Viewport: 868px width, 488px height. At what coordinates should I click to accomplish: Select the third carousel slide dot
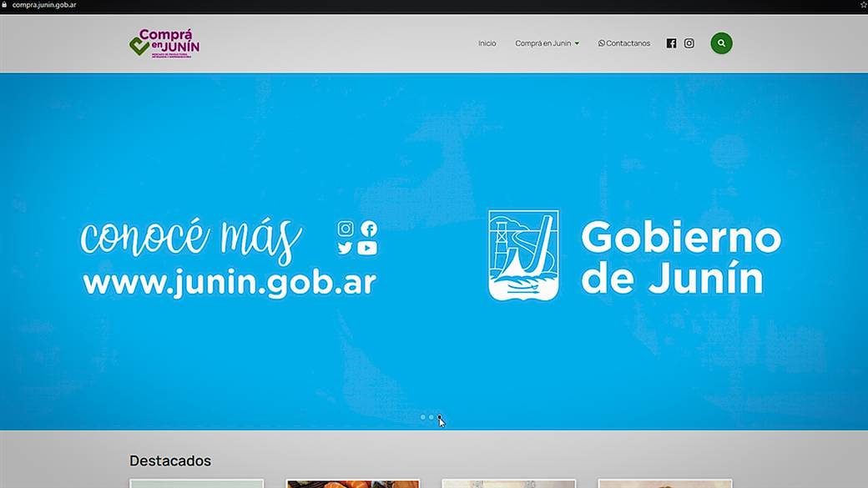[x=440, y=417]
